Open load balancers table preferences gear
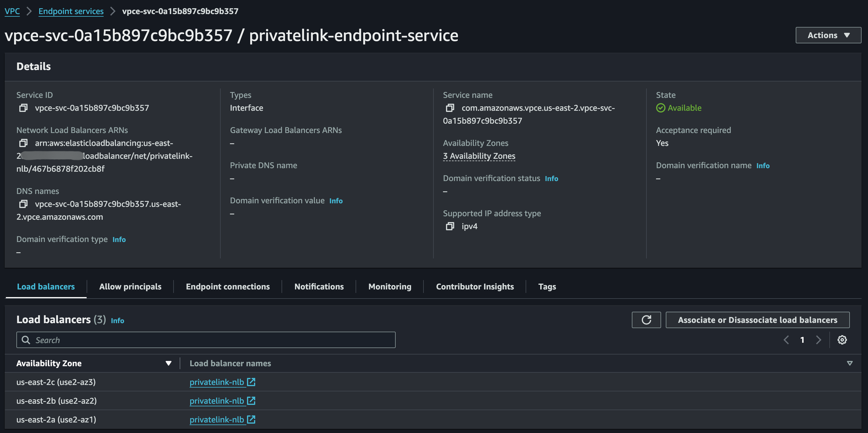 click(x=842, y=340)
